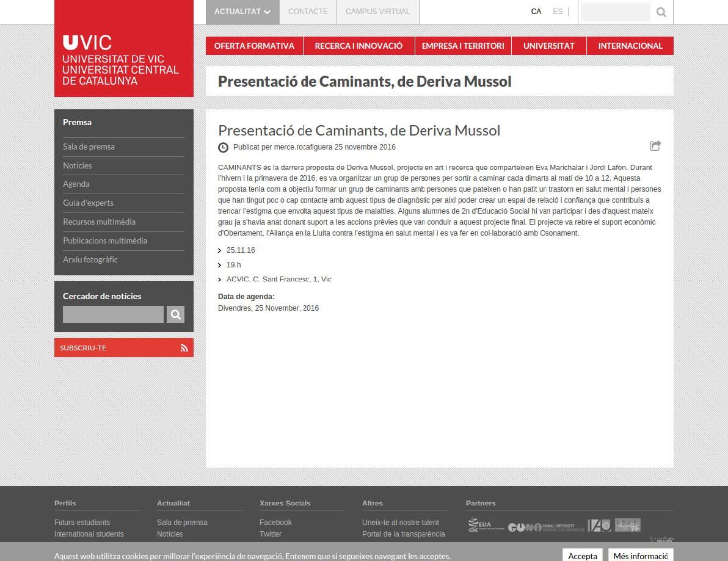
Task: Open the Empresa i Territori menu
Action: (463, 46)
